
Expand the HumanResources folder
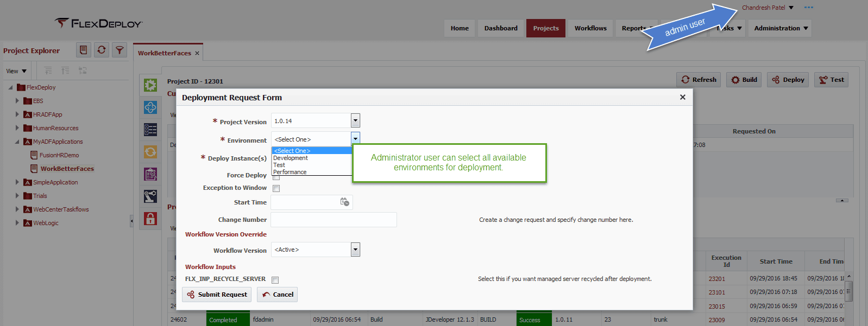click(17, 128)
